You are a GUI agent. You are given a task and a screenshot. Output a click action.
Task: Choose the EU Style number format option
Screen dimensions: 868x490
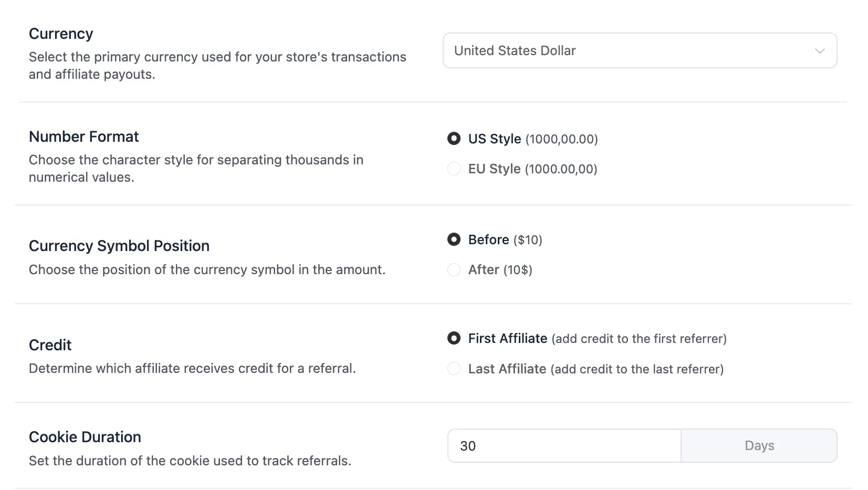pos(454,169)
